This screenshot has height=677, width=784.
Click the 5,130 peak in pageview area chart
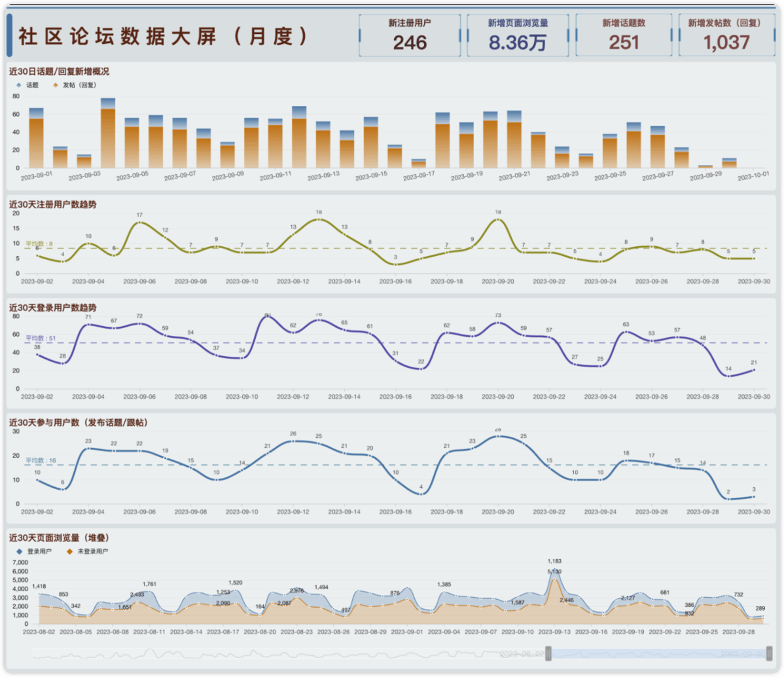[554, 579]
